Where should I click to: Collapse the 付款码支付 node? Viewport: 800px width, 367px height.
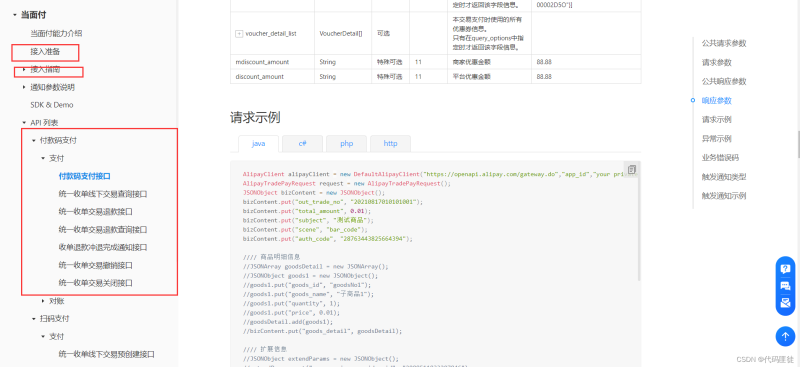(x=34, y=140)
